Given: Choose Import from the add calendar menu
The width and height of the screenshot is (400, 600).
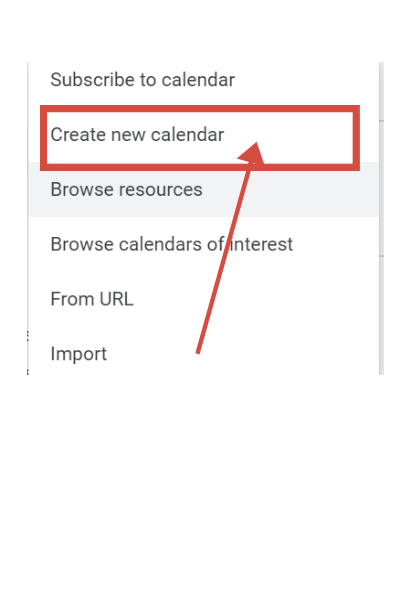Looking at the screenshot, I should click(x=78, y=354).
